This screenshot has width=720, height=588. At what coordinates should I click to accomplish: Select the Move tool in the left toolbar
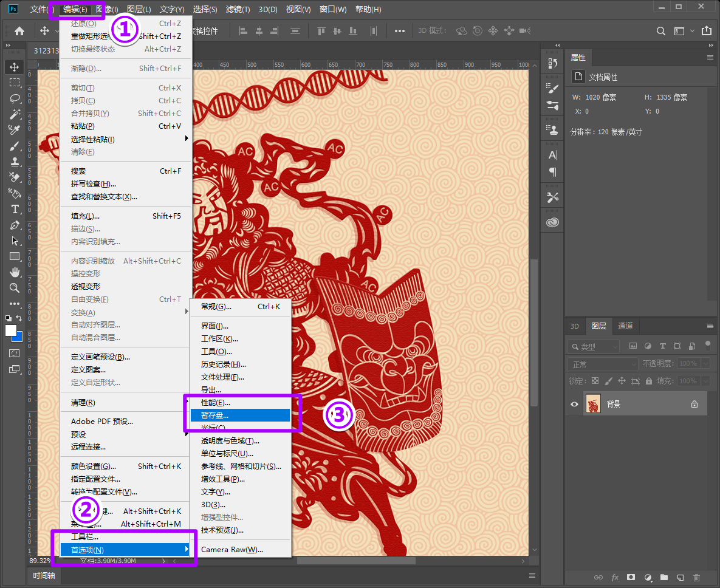coord(14,67)
